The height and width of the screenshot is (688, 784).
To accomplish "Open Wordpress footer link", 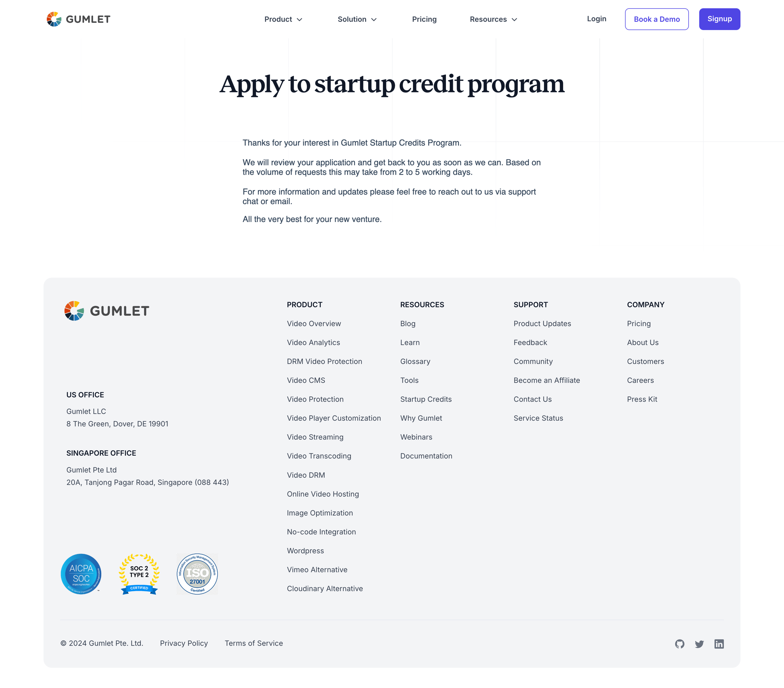I will pyautogui.click(x=305, y=551).
